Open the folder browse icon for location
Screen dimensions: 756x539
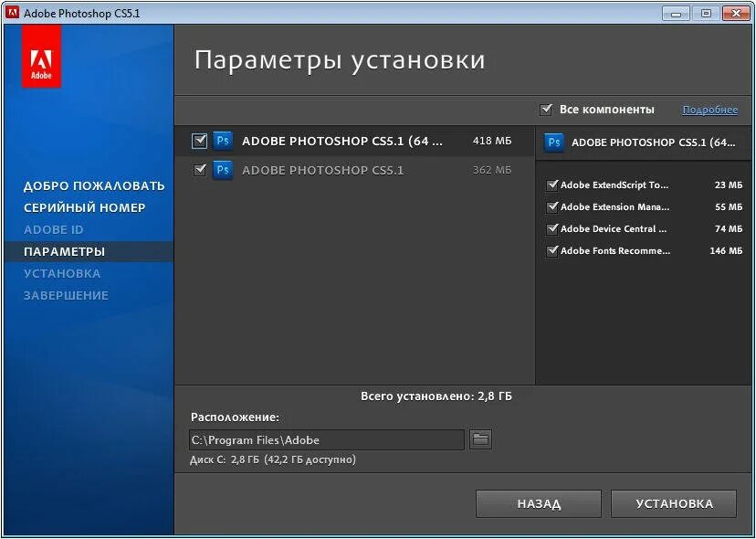pos(480,439)
